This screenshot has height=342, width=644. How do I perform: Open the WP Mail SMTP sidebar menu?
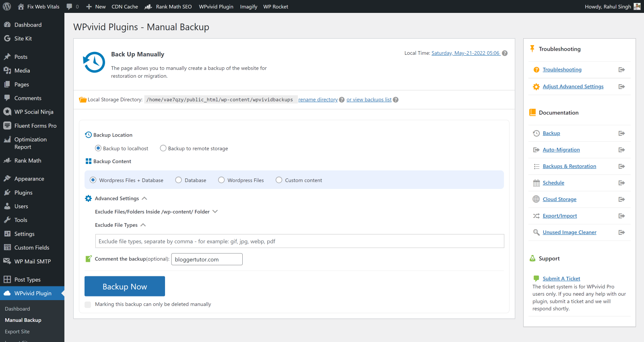[x=32, y=261]
